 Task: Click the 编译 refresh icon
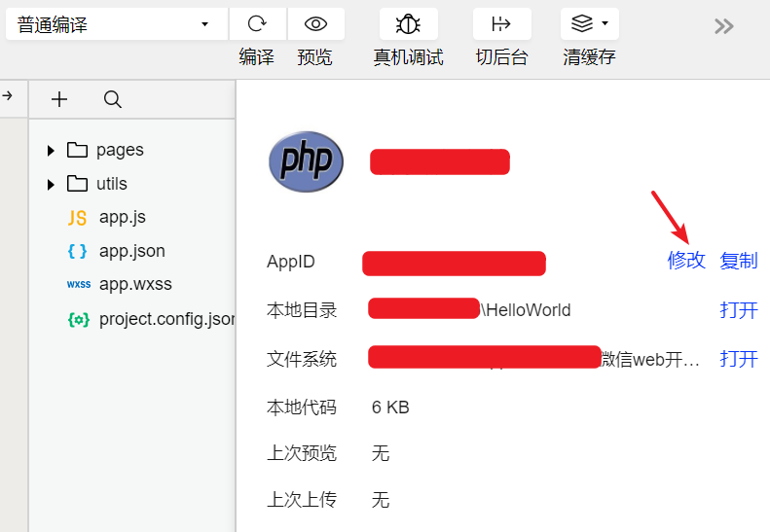click(x=257, y=23)
